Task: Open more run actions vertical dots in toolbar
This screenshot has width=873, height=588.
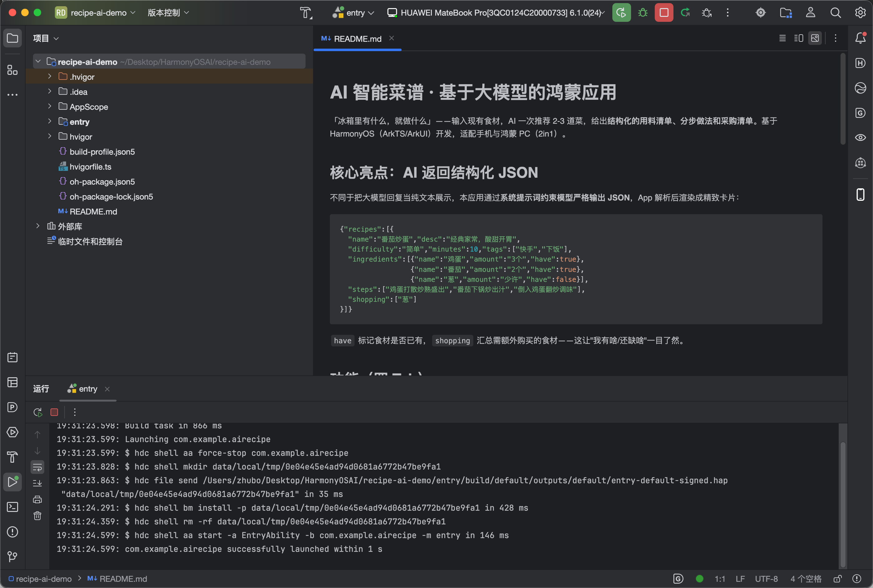Action: pos(727,13)
